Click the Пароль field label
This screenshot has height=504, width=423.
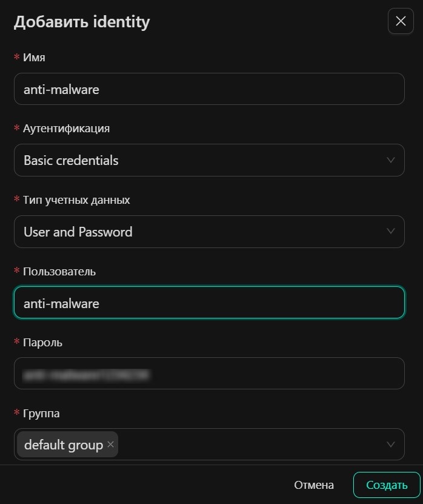tap(42, 342)
